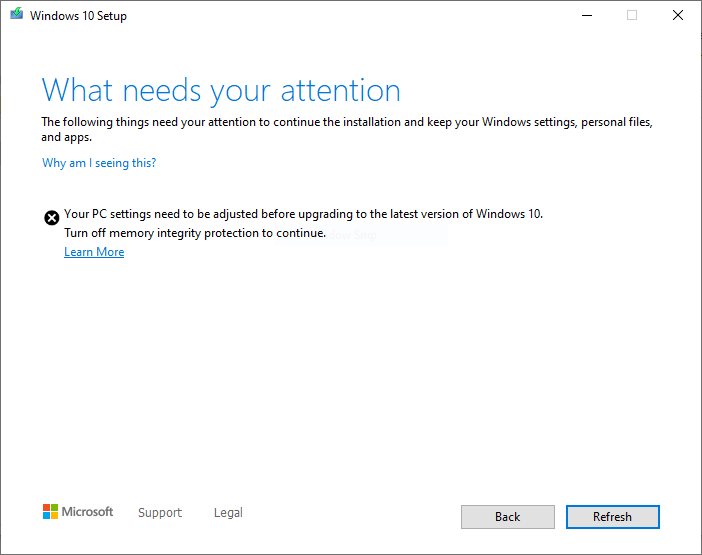
Task: Click the black error X icon
Action: 51,218
